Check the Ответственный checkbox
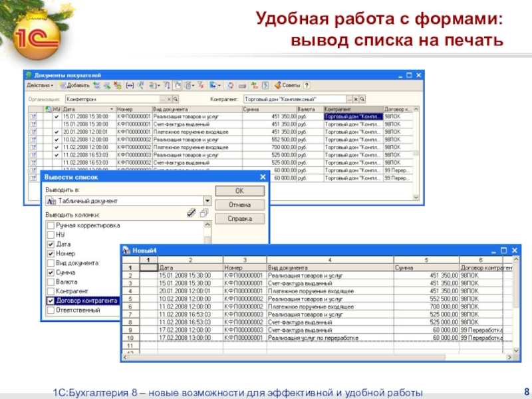 pyautogui.click(x=51, y=310)
